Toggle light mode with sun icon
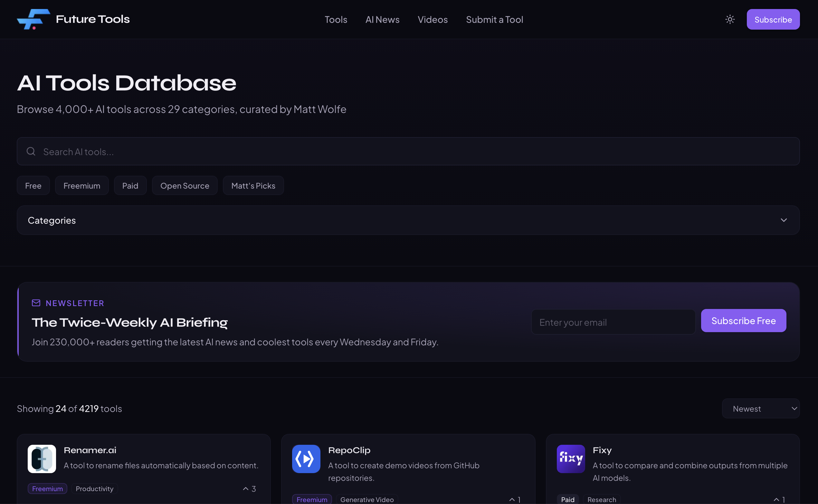This screenshot has height=504, width=818. pos(730,19)
